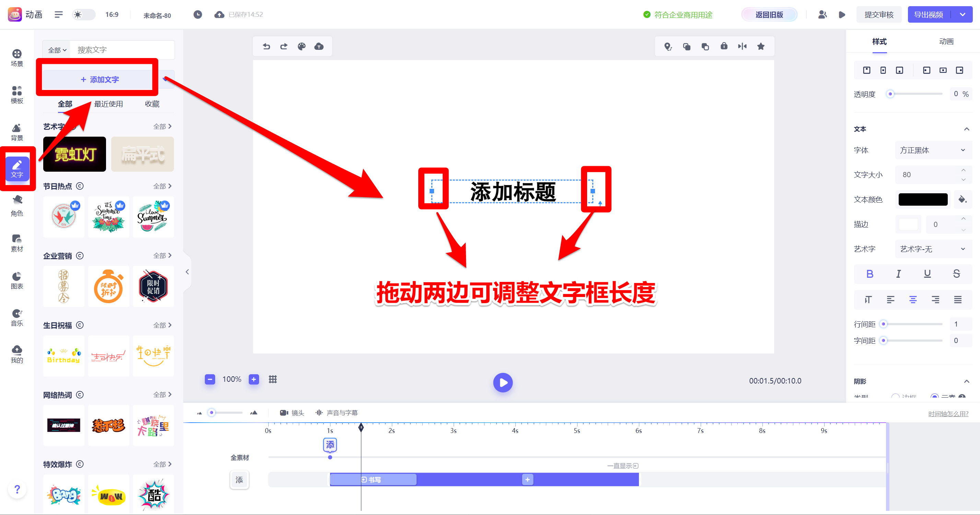
Task: Open the history clock icon
Action: click(x=197, y=14)
